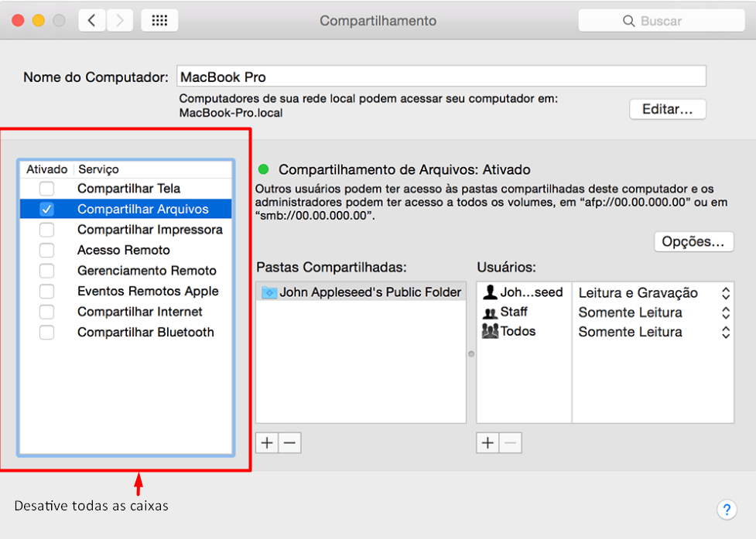
Task: Click the Staff group icon
Action: pos(490,312)
